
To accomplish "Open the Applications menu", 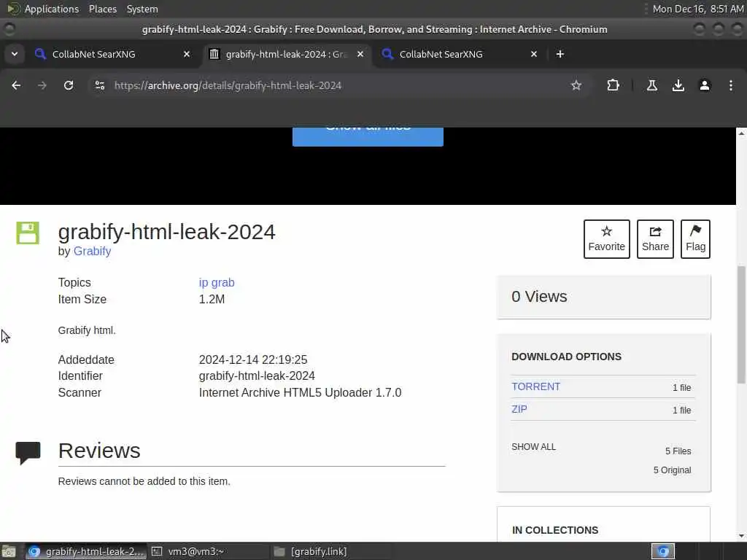I will [43, 9].
